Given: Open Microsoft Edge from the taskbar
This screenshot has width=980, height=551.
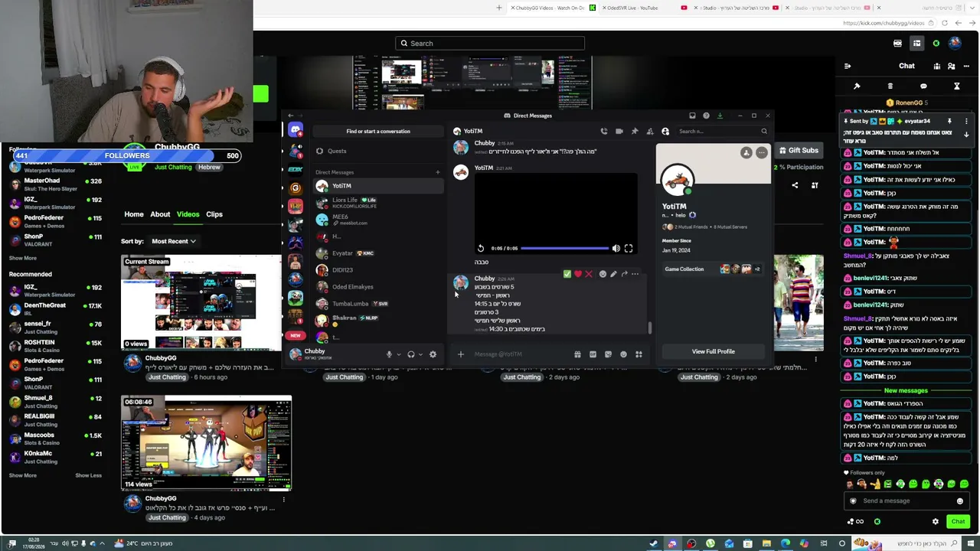Looking at the screenshot, I should 786,543.
